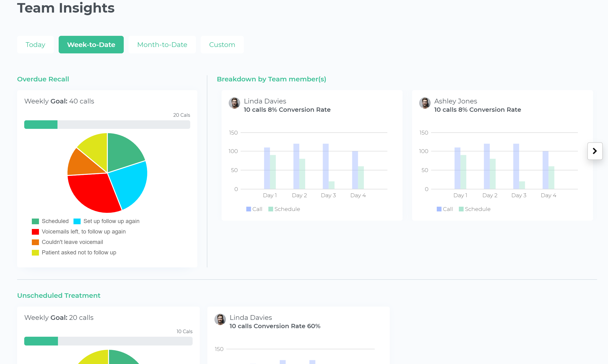
Task: Click '10 calls Conversion Rate 60%' text
Action: pyautogui.click(x=275, y=326)
